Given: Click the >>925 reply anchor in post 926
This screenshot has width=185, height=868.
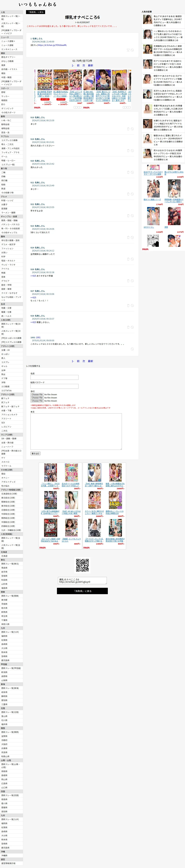Looking at the screenshot, I should click(x=33, y=276).
